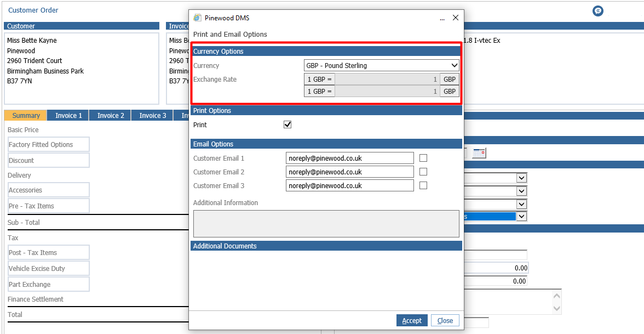Viewport: 644px width, 334px height.
Task: Click the Finance Settlement label
Action: tap(36, 299)
